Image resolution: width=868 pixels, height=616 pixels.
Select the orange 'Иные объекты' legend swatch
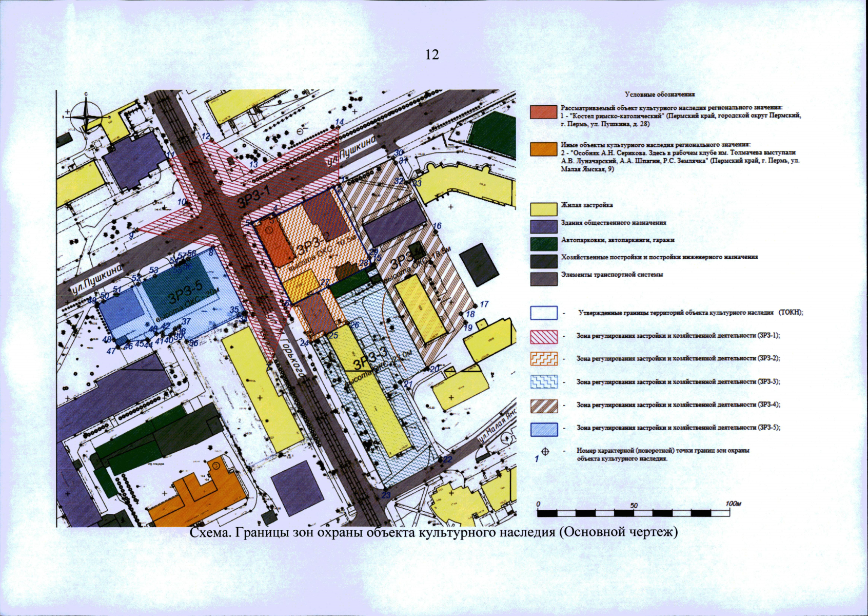544,149
